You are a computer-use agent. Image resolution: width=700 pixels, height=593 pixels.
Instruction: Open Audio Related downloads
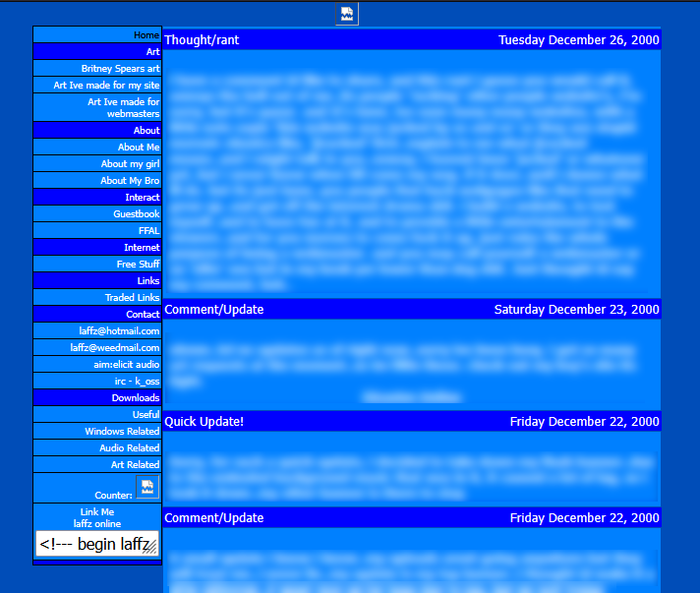(x=129, y=448)
